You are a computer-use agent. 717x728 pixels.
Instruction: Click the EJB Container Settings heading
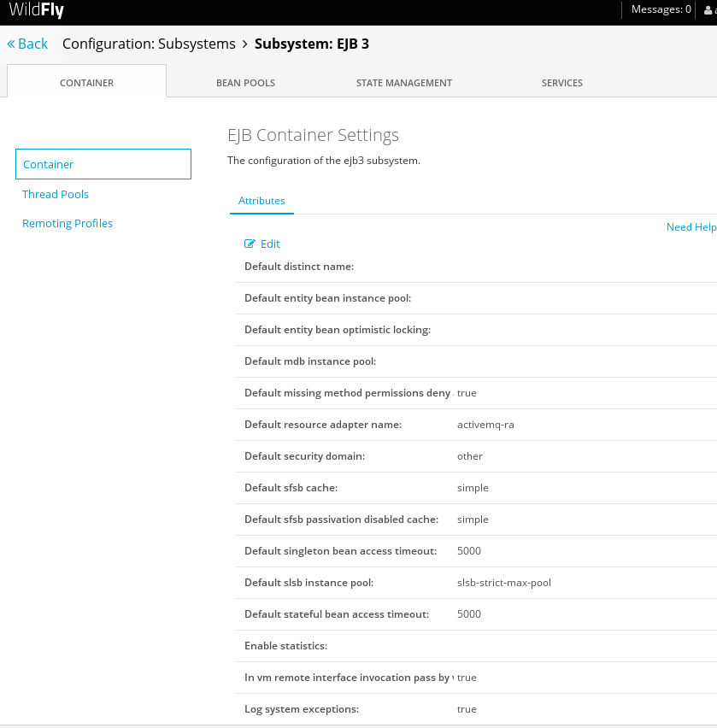point(313,135)
